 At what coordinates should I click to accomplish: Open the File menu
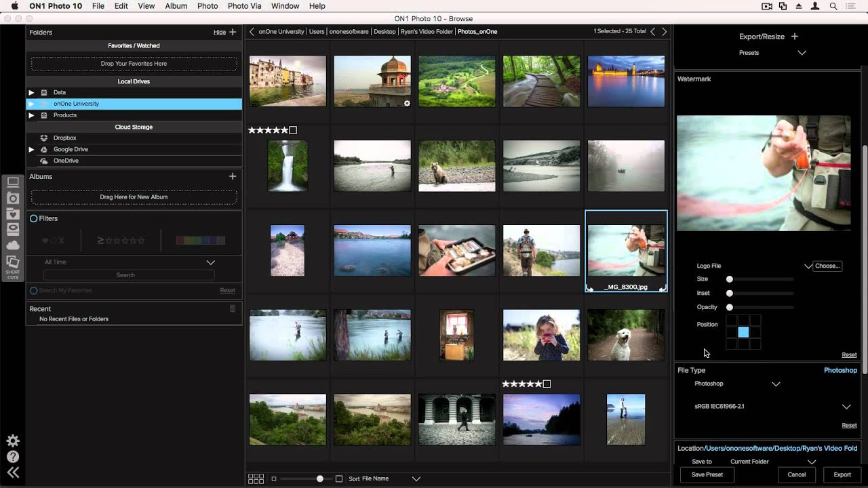pos(98,6)
